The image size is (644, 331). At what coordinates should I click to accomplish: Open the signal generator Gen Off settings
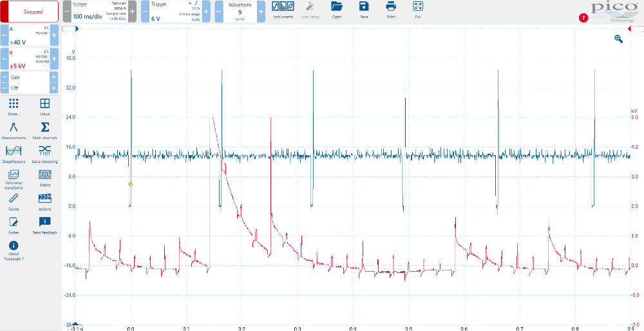click(x=29, y=82)
